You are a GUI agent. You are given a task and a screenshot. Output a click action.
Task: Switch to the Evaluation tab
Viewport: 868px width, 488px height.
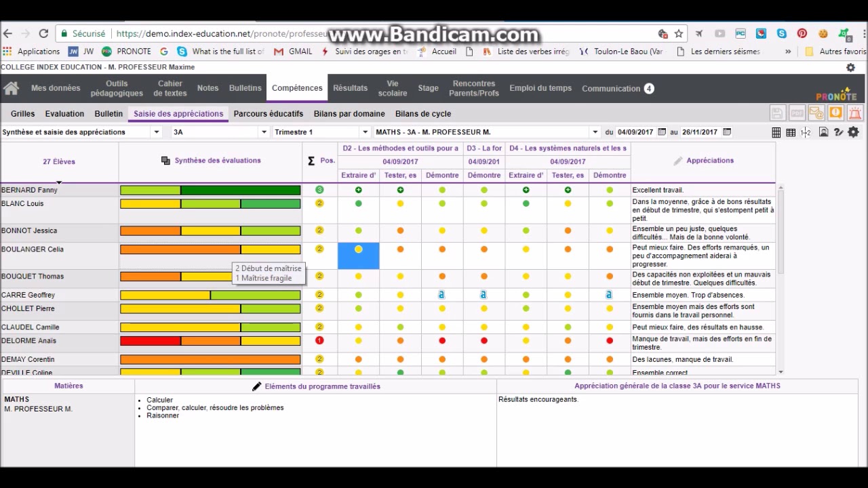(x=64, y=114)
